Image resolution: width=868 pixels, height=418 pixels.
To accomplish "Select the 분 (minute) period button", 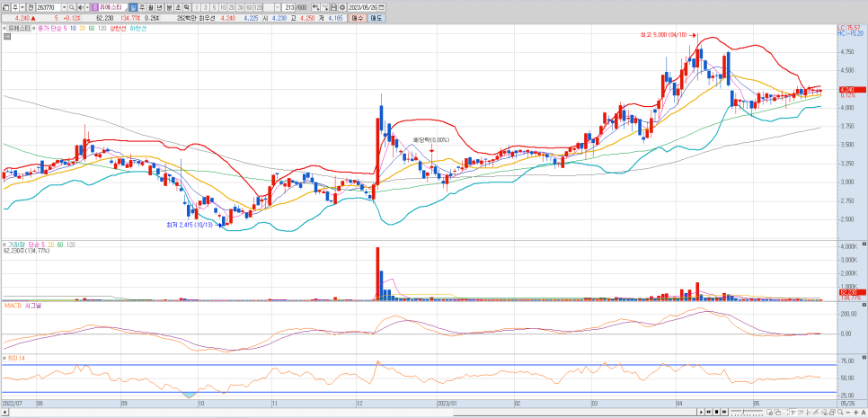I will 168,7.
